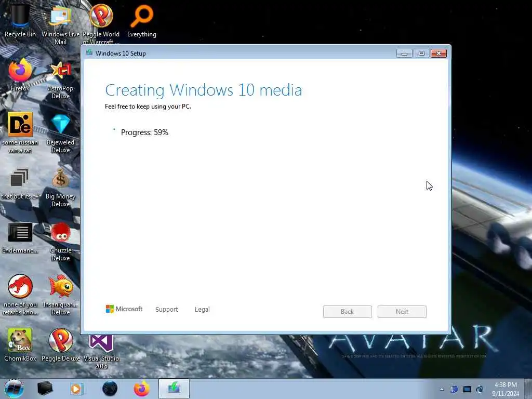Screen dimensions: 532x399
Task: Maximize the Windows 10 Setup window
Action: 421,54
